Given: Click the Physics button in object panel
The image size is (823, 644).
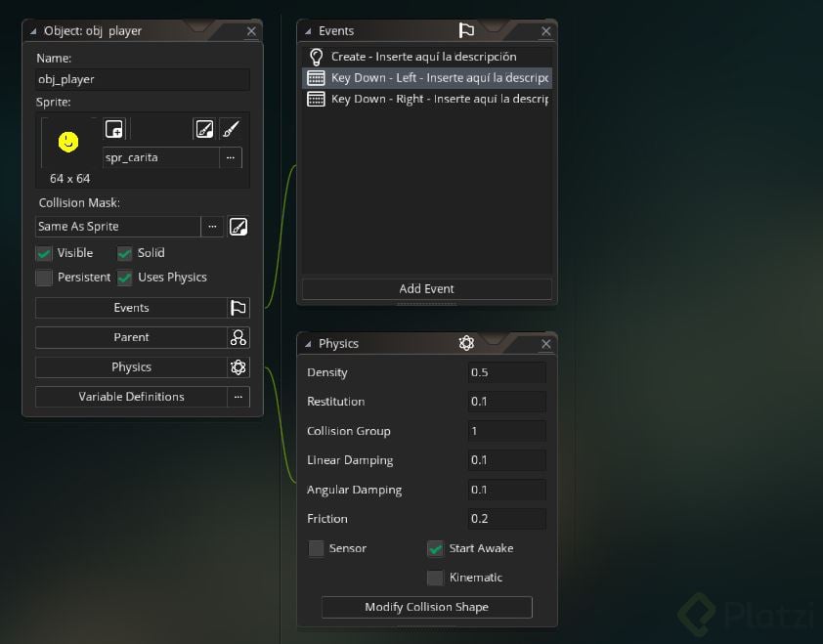Looking at the screenshot, I should (x=131, y=367).
